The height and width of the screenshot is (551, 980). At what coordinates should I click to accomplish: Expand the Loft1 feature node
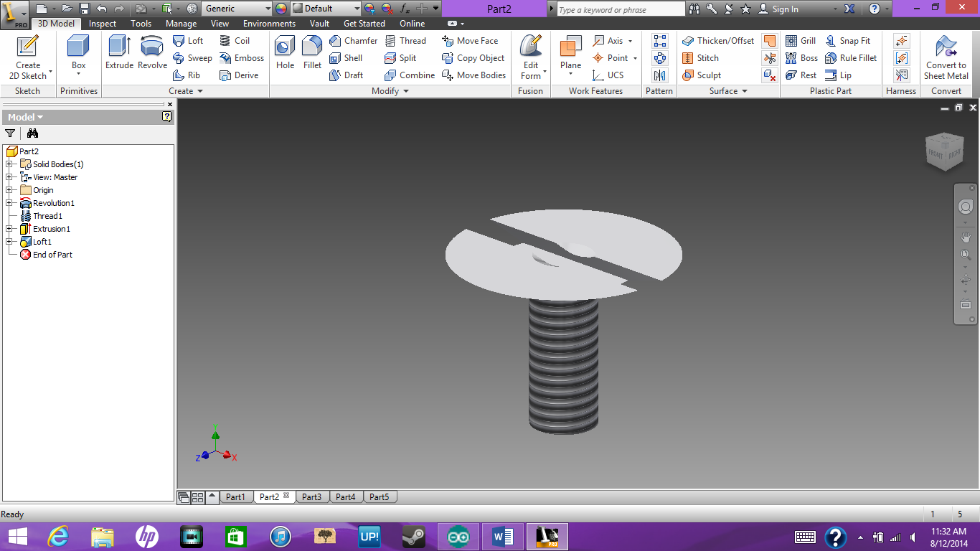(x=9, y=242)
